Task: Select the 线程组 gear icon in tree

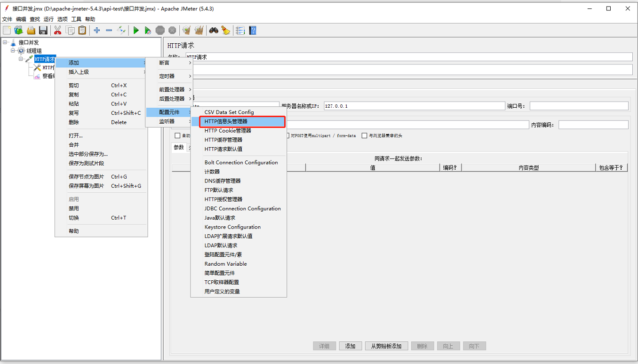Action: (21, 51)
